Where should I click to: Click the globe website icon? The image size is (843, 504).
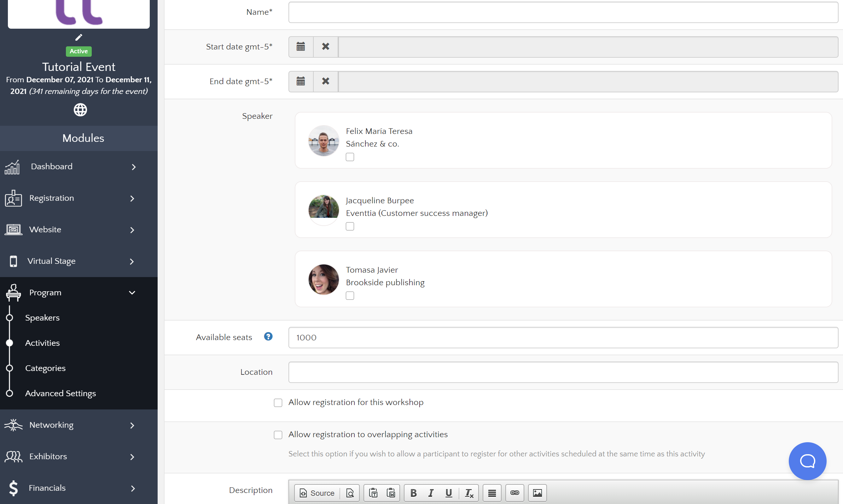80,110
